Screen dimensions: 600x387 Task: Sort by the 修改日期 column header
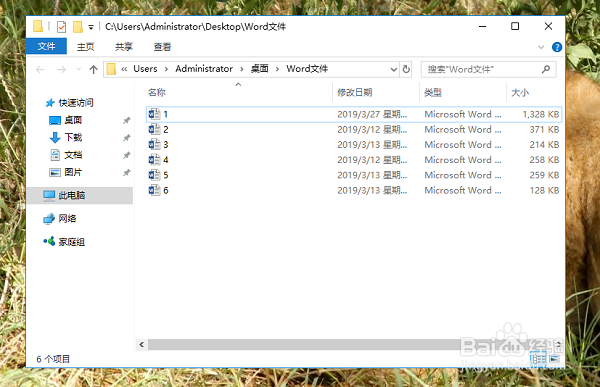tap(354, 92)
